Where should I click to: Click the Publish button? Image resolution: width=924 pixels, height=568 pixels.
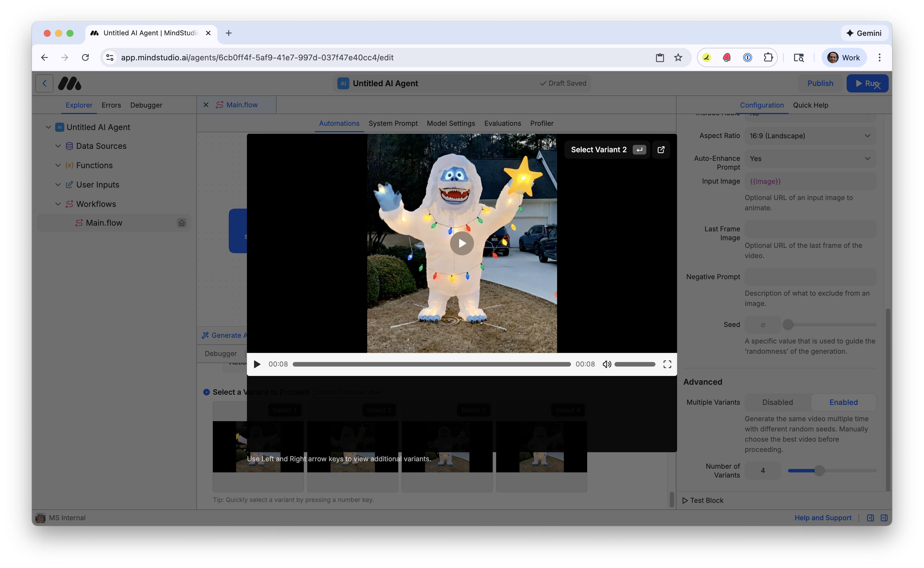(x=820, y=83)
